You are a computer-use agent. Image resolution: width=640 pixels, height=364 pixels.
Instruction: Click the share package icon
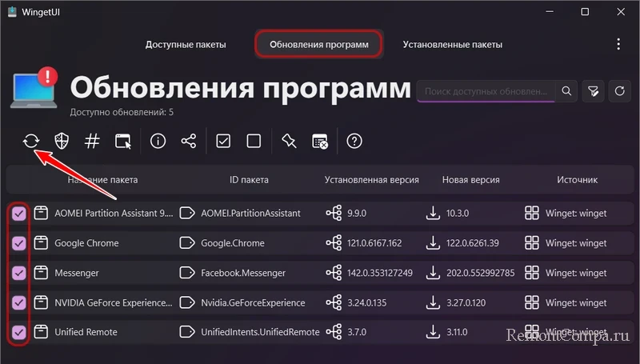tap(189, 141)
